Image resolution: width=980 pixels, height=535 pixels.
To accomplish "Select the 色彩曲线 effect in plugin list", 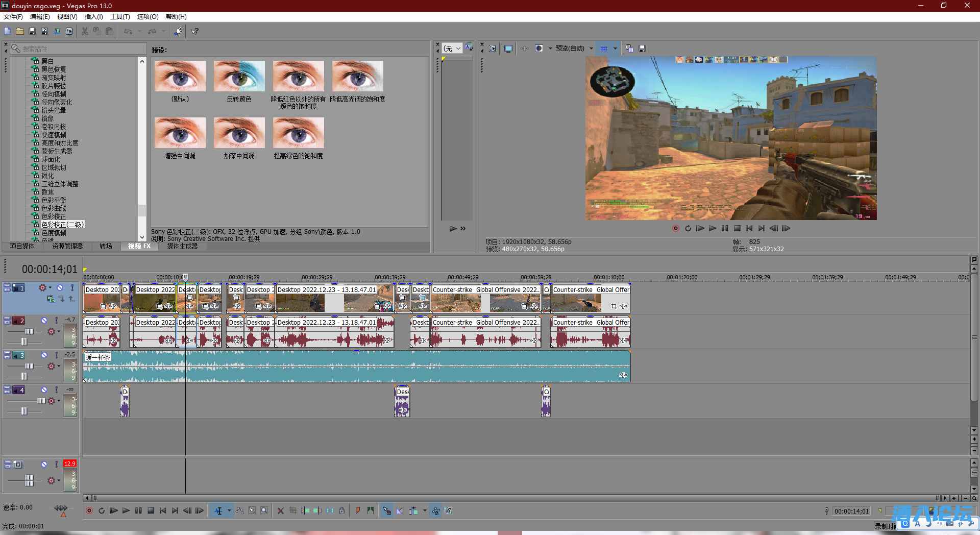I will coord(54,208).
